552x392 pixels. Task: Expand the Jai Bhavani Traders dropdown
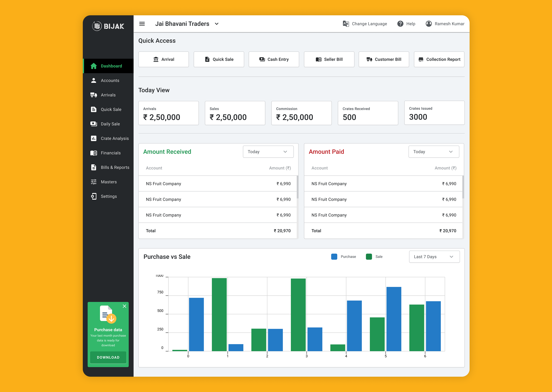[x=217, y=24]
